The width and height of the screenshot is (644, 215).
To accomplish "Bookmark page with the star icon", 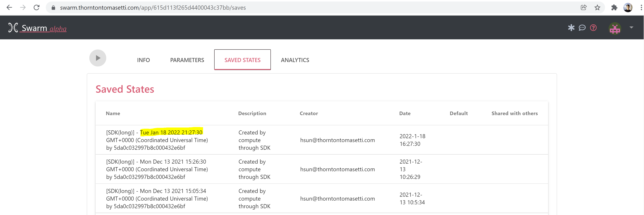I will click(597, 7).
